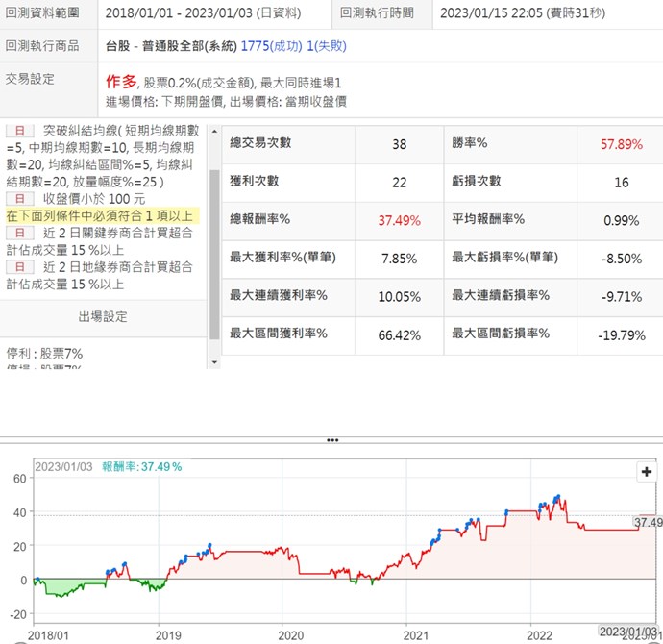The height and width of the screenshot is (644, 663).
Task: Click the 日 icon beside 收盤價小於 100 元
Action: click(19, 198)
